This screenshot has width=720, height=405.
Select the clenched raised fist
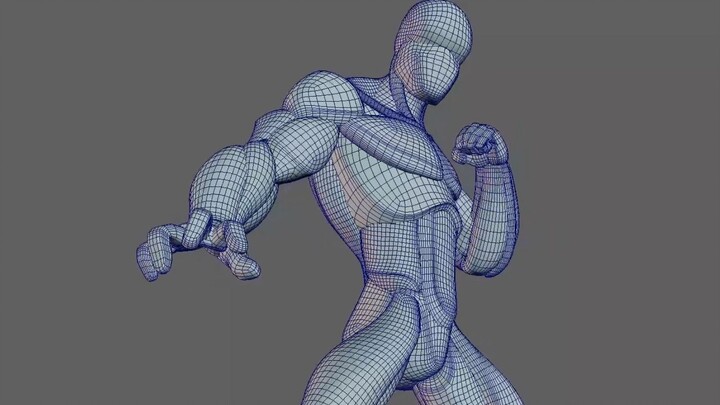pos(480,145)
